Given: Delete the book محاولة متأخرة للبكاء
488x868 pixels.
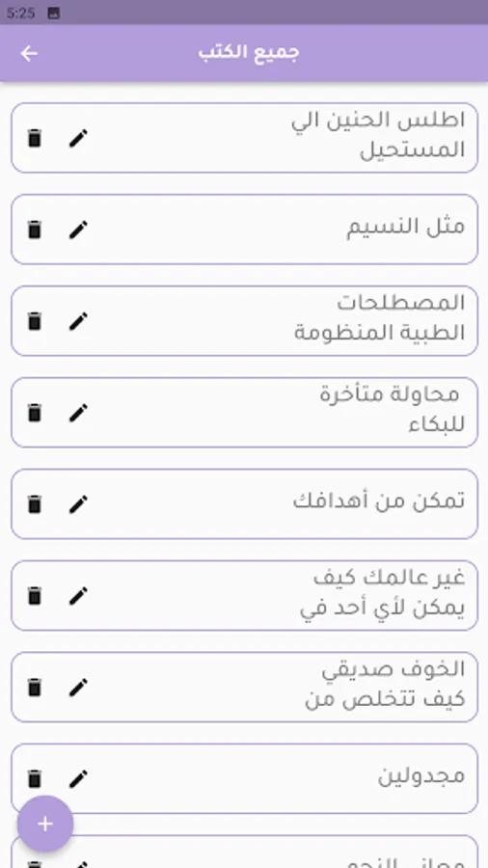Looking at the screenshot, I should pyautogui.click(x=35, y=413).
